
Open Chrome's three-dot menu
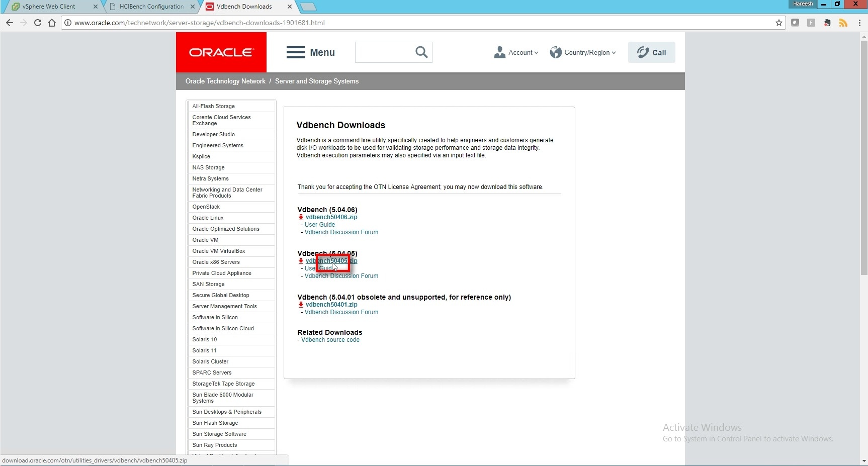859,23
